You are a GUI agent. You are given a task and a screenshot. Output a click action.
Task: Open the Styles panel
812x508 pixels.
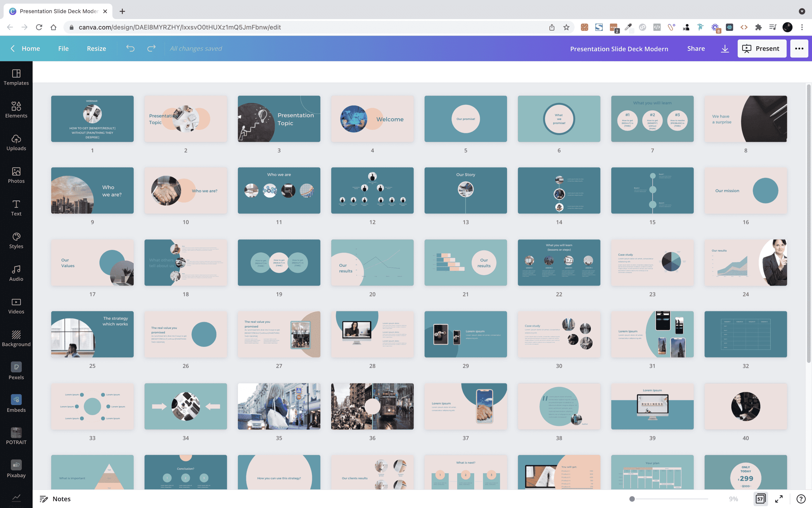16,241
